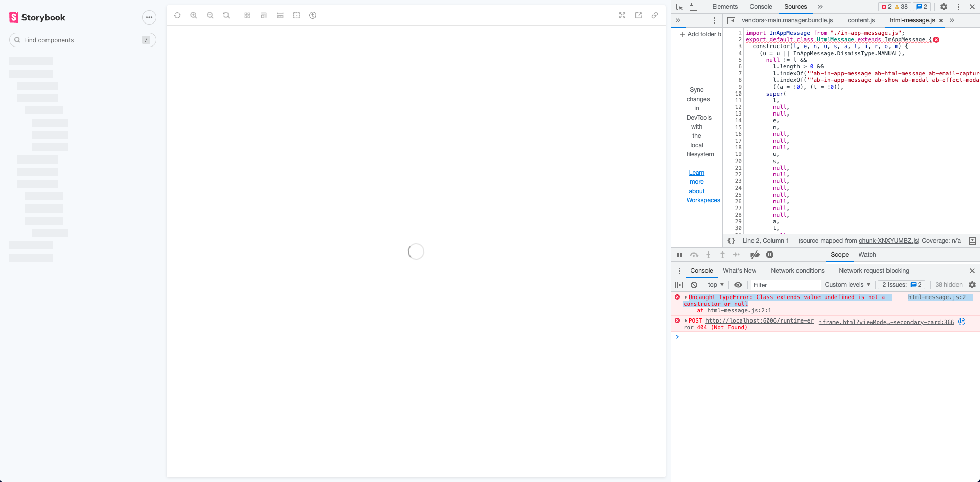Image resolution: width=980 pixels, height=482 pixels.
Task: Pause script execution in the debugger
Action: [680, 254]
